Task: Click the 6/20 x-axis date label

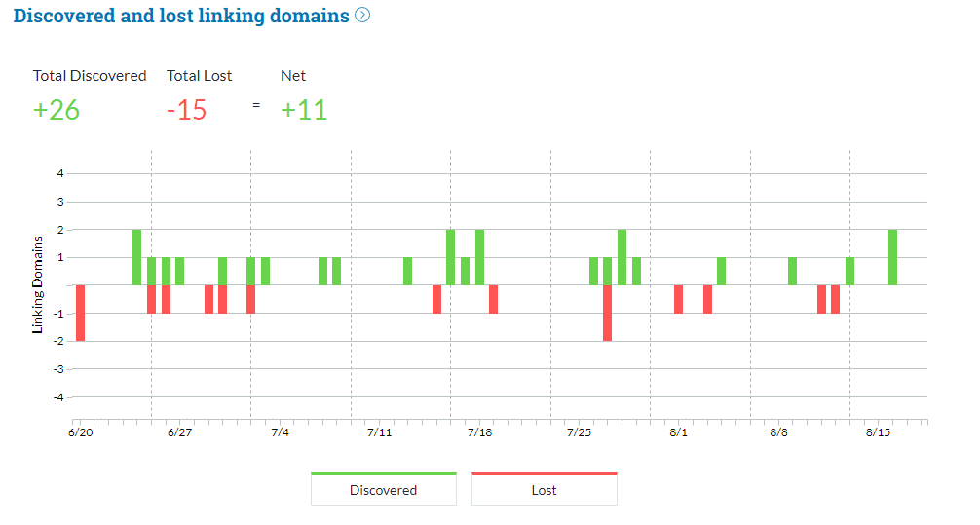Action: click(x=81, y=432)
